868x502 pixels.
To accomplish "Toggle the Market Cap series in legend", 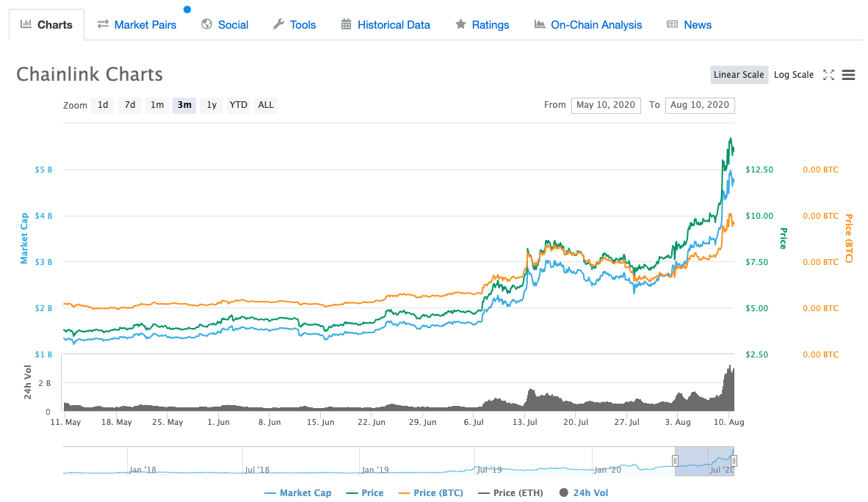I will pos(298,492).
